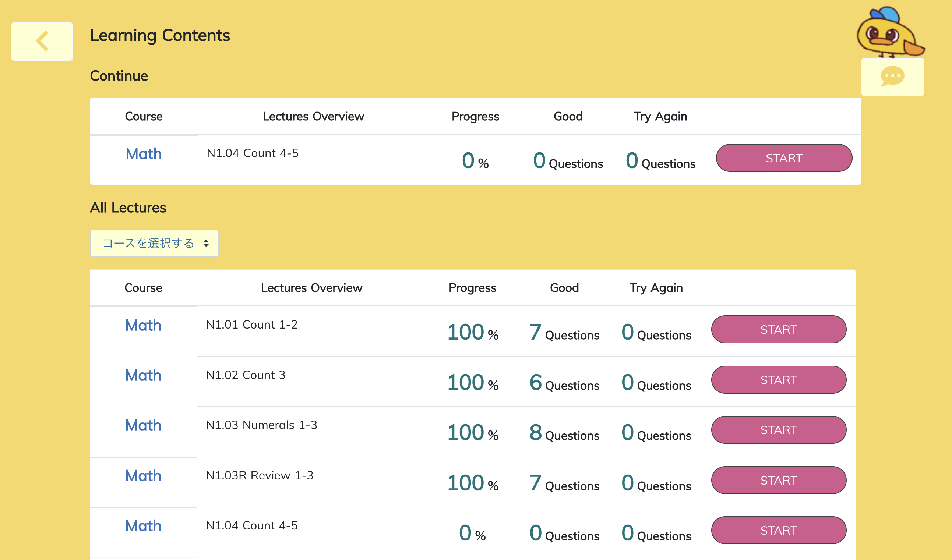Open Math link in Continue section
The width and height of the screenshot is (952, 560).
point(144,154)
